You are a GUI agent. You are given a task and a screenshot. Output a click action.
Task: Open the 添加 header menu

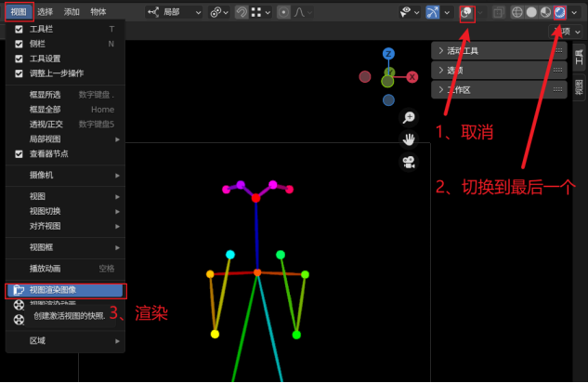[x=72, y=12]
